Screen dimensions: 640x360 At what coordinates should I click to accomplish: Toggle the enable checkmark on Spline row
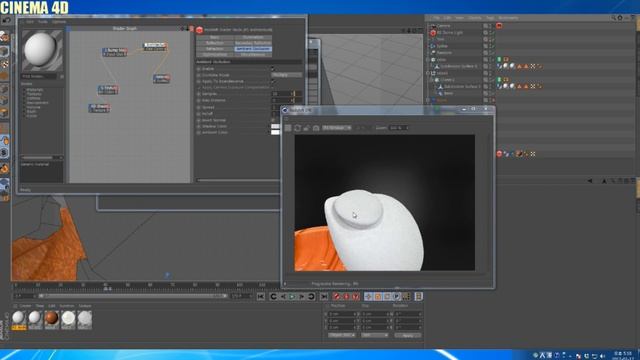point(492,46)
